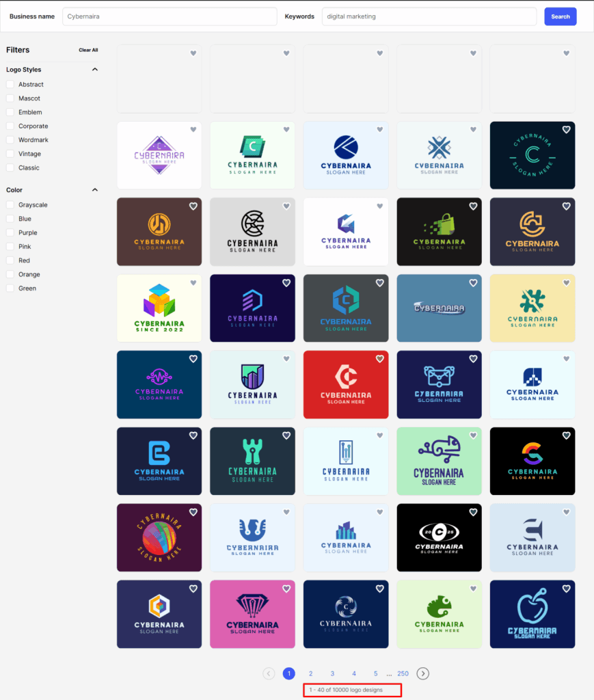The height and width of the screenshot is (700, 594).
Task: Favorite the red Cybernaira logo
Action: 379,359
